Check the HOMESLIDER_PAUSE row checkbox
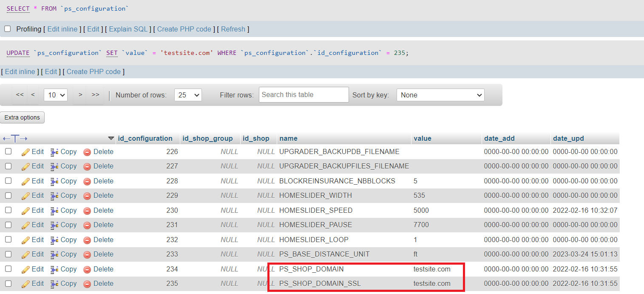This screenshot has height=294, width=644. [x=8, y=225]
